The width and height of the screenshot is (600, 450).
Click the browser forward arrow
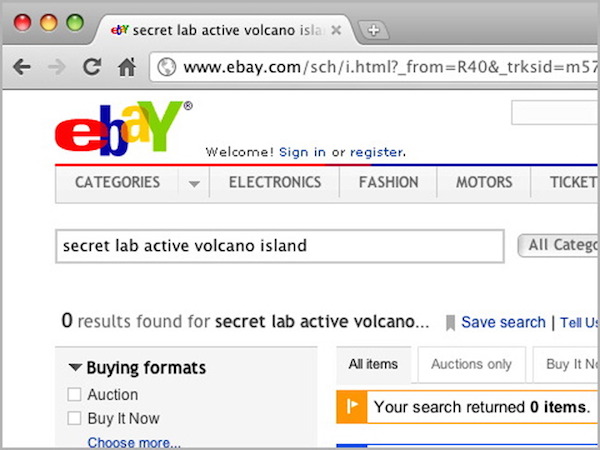click(x=57, y=67)
